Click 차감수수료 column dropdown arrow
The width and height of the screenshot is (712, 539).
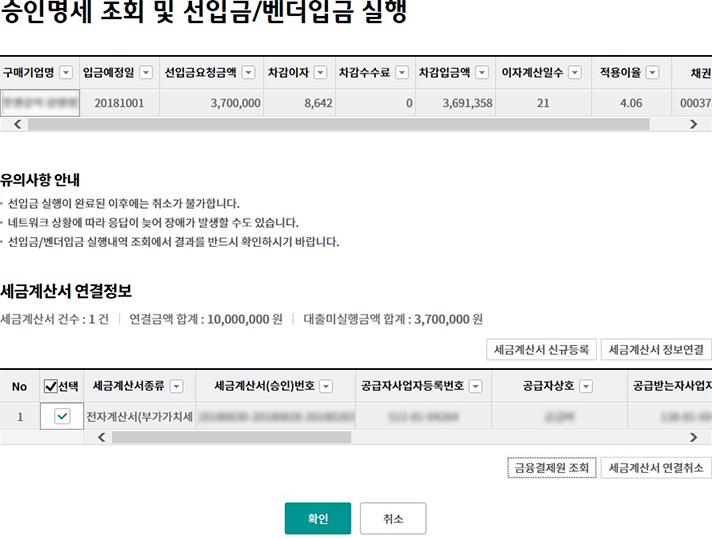pyautogui.click(x=401, y=73)
